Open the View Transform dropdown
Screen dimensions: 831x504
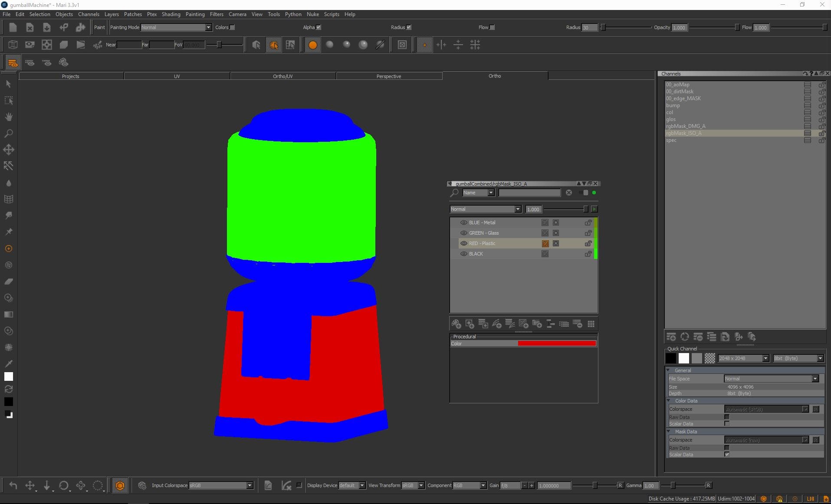(x=413, y=485)
